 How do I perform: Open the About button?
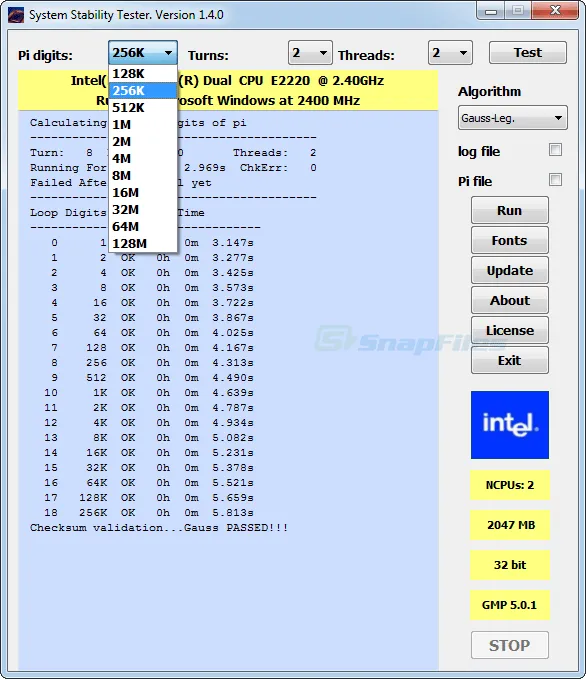click(x=510, y=300)
